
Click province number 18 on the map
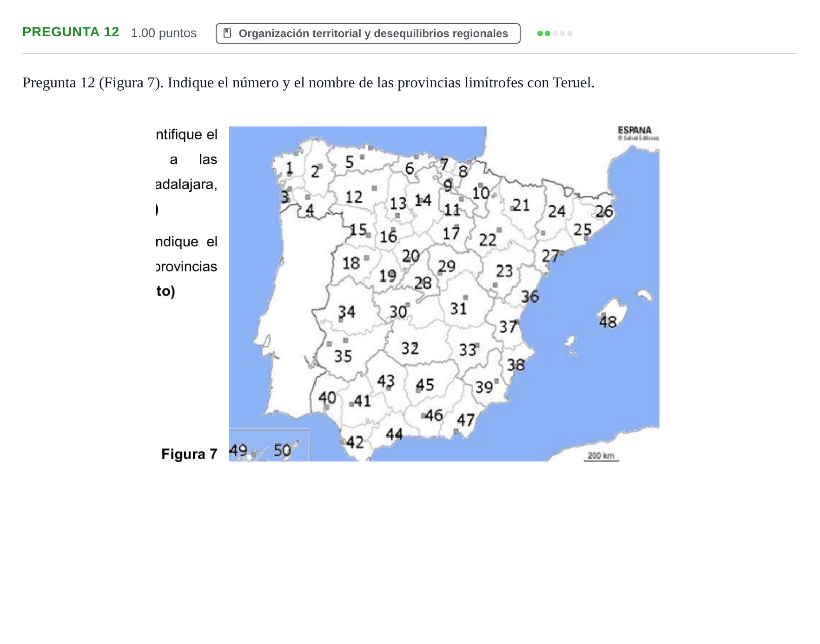tap(351, 263)
